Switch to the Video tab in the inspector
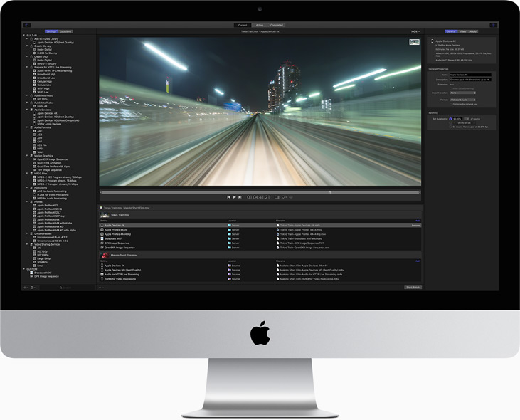 coord(462,31)
